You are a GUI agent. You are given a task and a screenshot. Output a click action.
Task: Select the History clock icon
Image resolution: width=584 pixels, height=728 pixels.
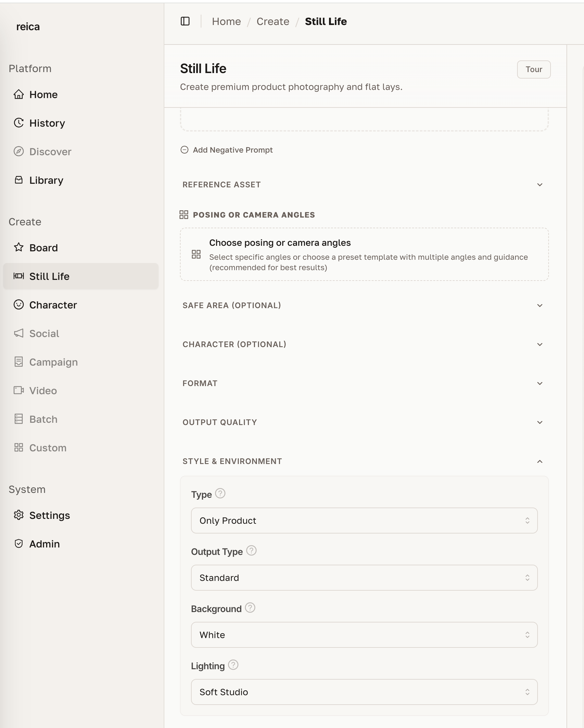pos(19,123)
